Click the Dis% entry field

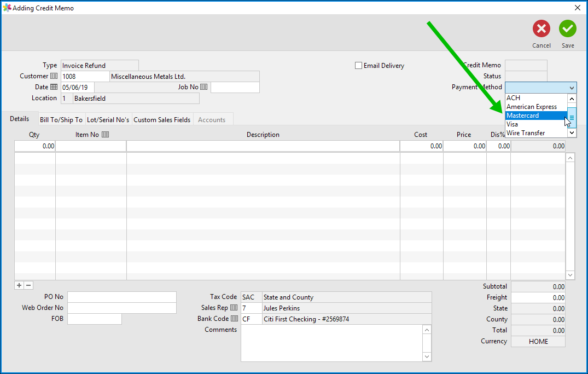(499, 146)
